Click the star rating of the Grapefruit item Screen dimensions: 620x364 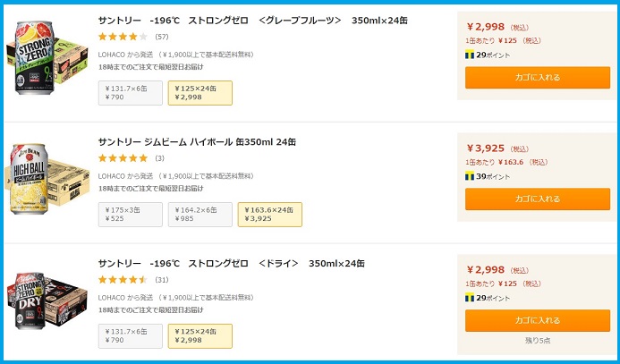(x=123, y=37)
